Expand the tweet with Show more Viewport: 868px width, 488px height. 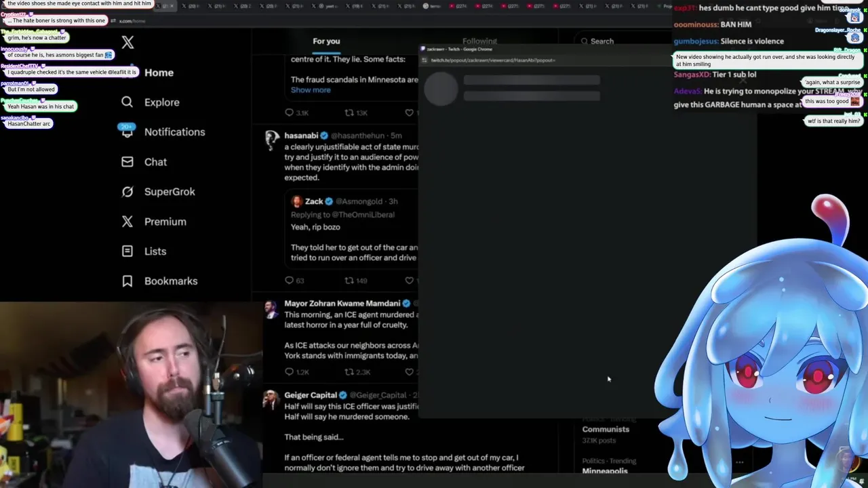click(311, 90)
